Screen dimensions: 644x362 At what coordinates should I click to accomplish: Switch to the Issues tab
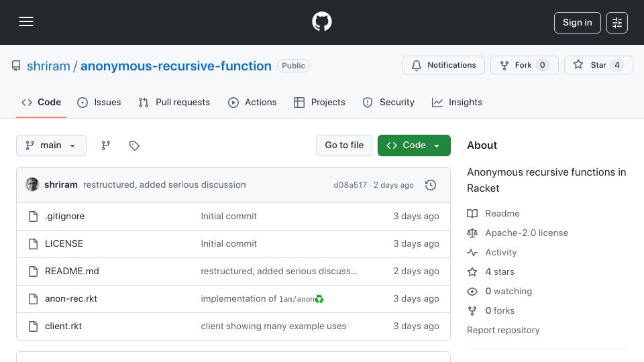tap(99, 102)
